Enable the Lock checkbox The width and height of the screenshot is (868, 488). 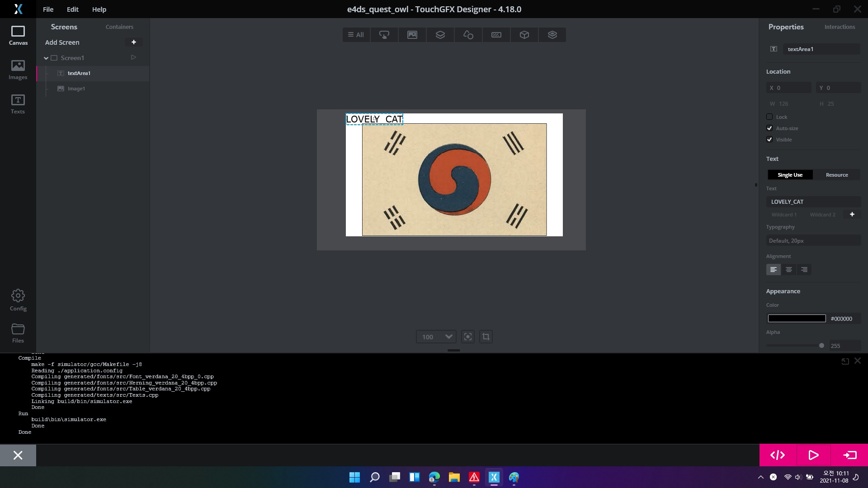769,117
